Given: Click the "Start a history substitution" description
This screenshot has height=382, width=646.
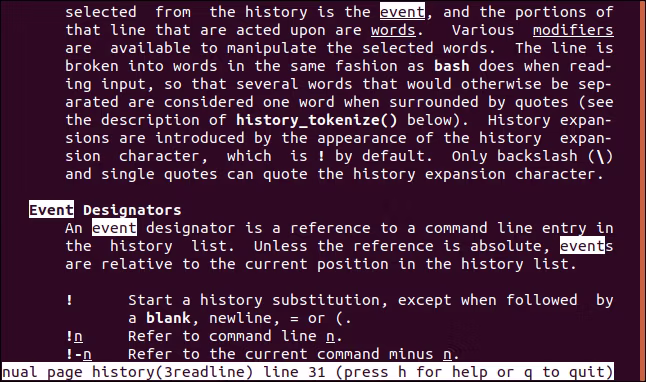Looking at the screenshot, I should (x=370, y=309).
